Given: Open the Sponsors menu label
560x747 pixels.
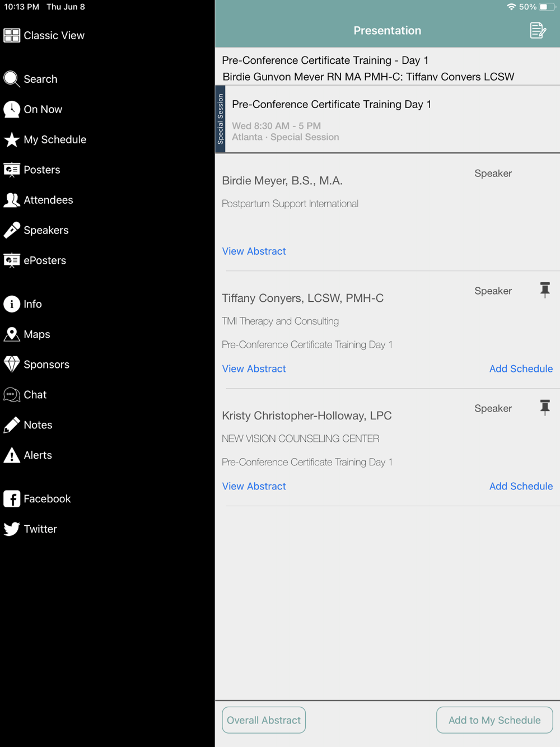Looking at the screenshot, I should (46, 365).
